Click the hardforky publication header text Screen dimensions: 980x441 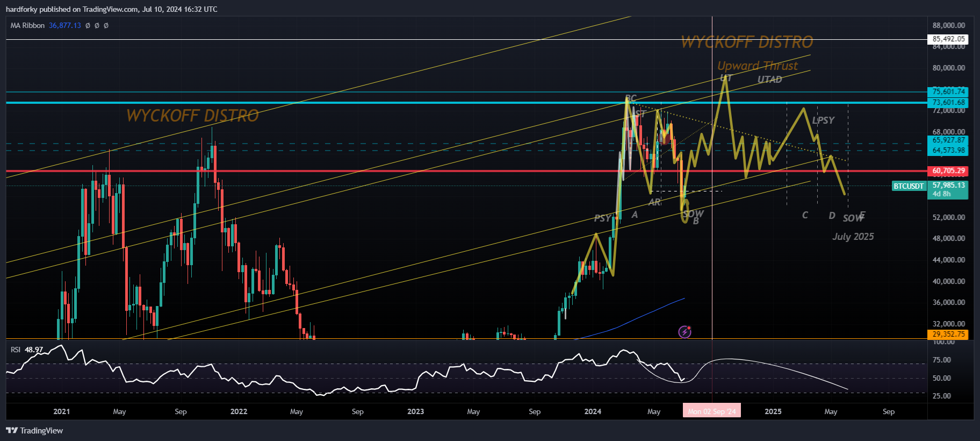point(111,9)
